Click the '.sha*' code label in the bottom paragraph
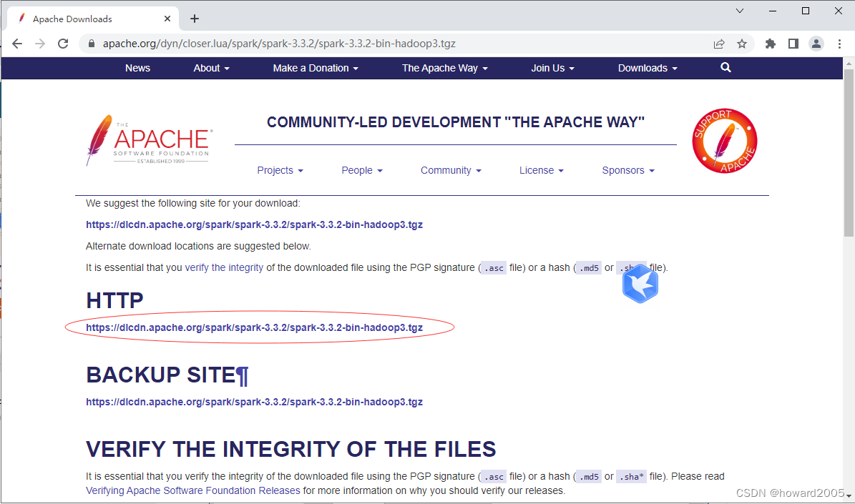This screenshot has height=504, width=855. click(632, 477)
